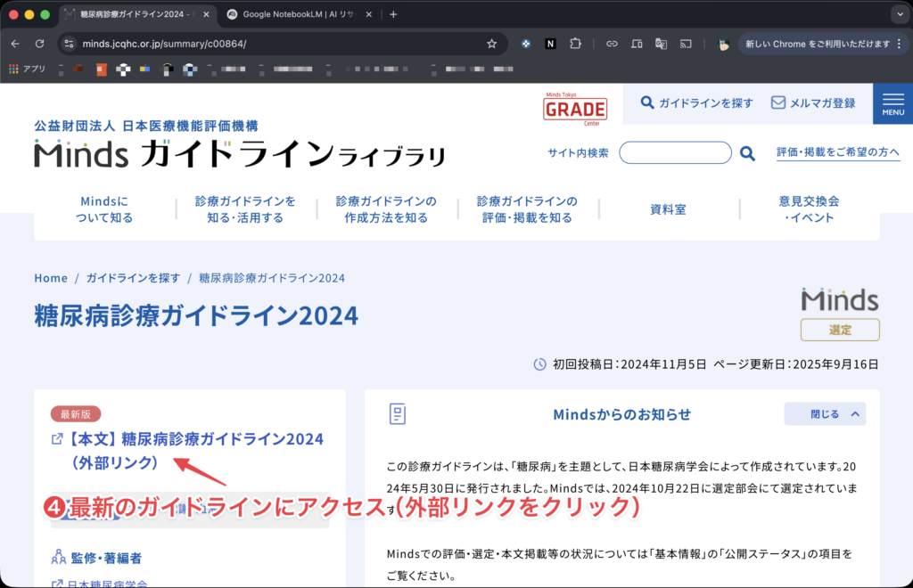Click the 評価・掲載をご希望の方へ link
This screenshot has width=913, height=588.
838,153
